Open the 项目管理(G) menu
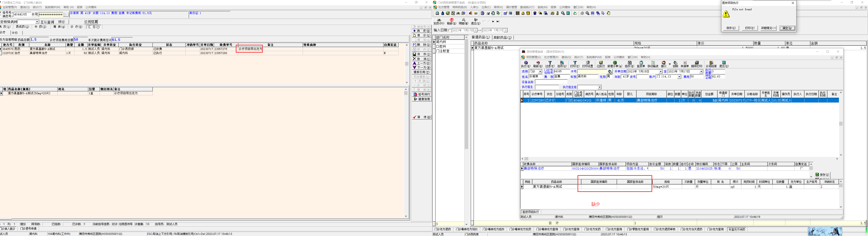Screen dimensions: 868x236 [x=534, y=57]
